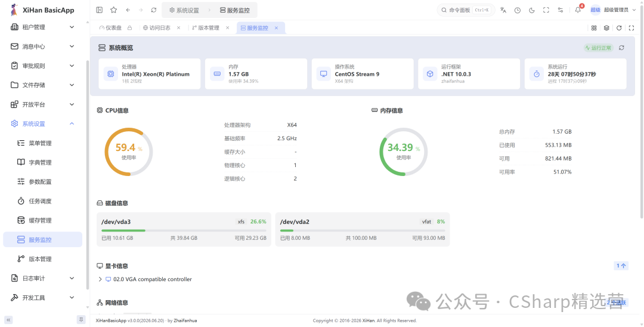Open the 命令面板 search box

(x=466, y=10)
